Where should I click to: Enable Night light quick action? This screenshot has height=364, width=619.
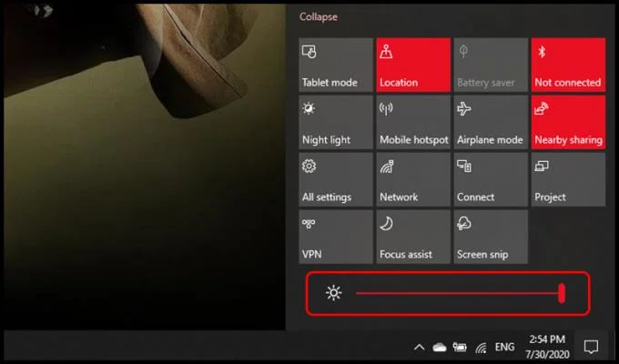tap(336, 122)
